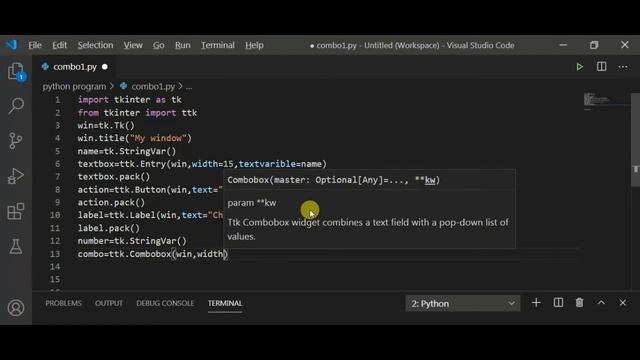Select the 2: Python terminal dropdown
This screenshot has width=640, height=360.
coord(463,304)
